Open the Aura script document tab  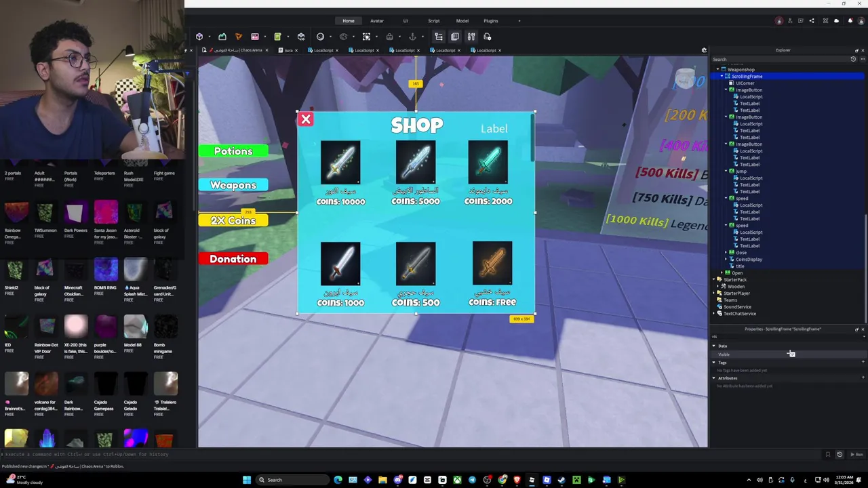click(287, 50)
